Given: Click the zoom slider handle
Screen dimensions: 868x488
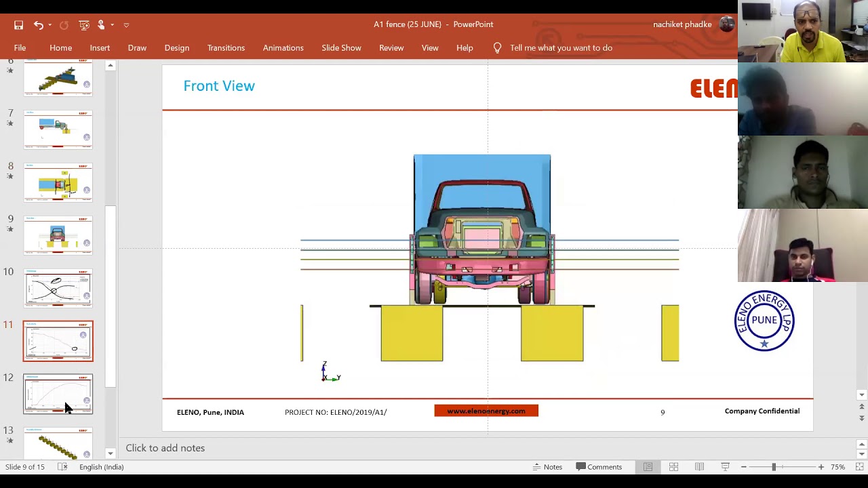Looking at the screenshot, I should click(774, 467).
